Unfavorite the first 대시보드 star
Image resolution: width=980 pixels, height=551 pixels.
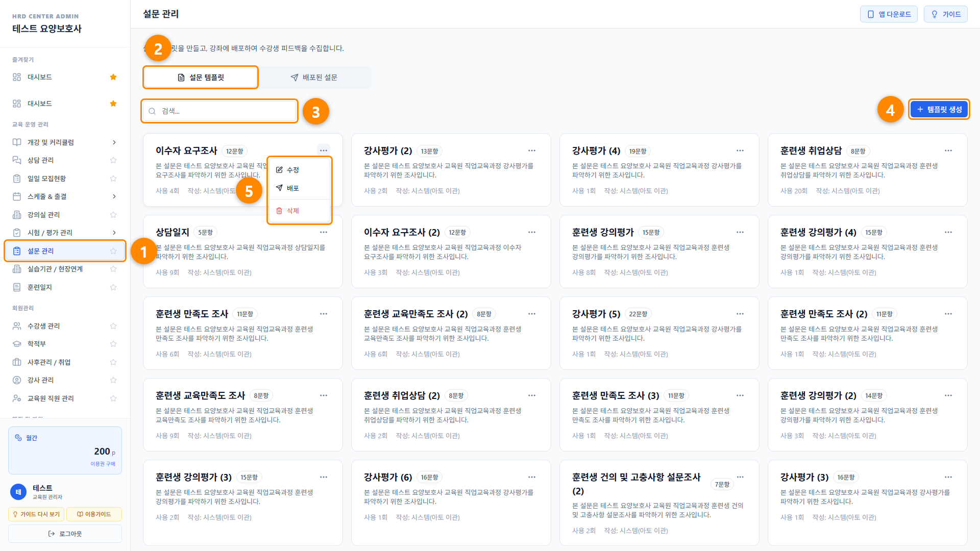[113, 77]
